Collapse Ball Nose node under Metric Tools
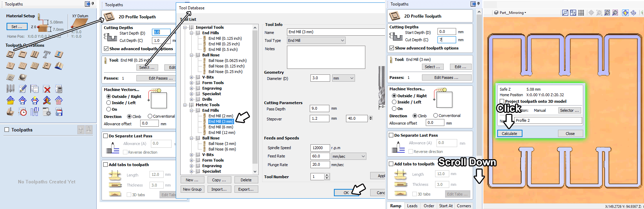The image size is (644, 209). 191,138
